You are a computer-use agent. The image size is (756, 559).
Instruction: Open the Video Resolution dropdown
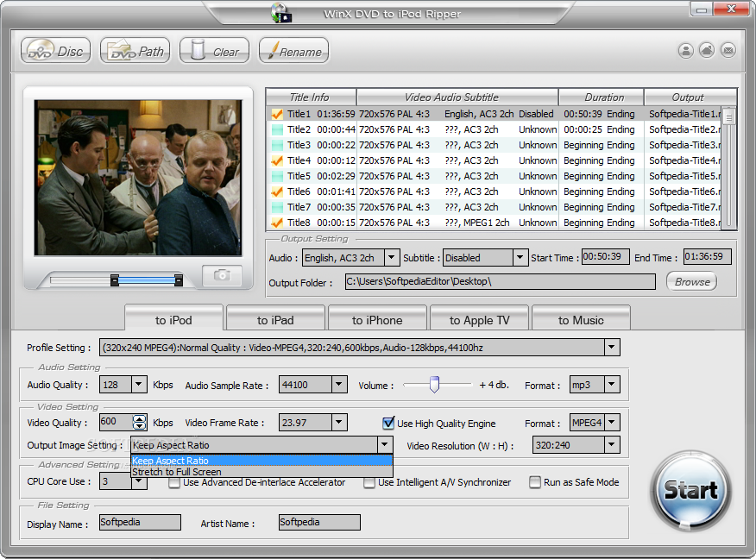(x=612, y=445)
